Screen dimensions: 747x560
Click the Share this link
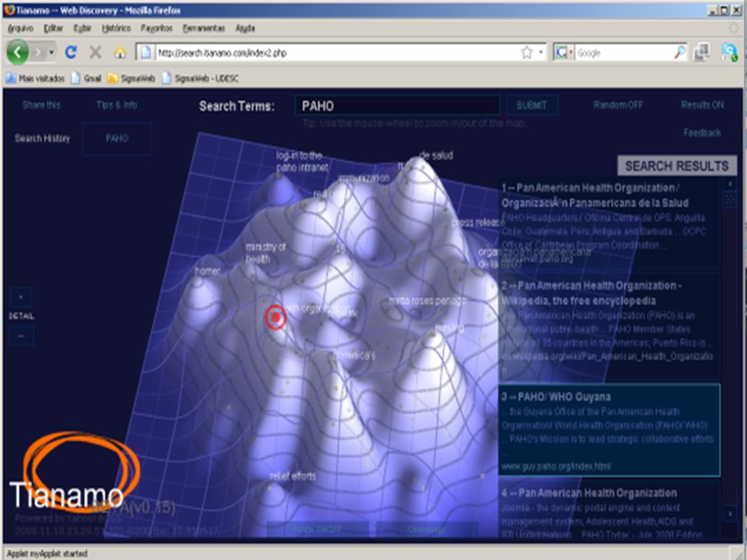point(41,105)
